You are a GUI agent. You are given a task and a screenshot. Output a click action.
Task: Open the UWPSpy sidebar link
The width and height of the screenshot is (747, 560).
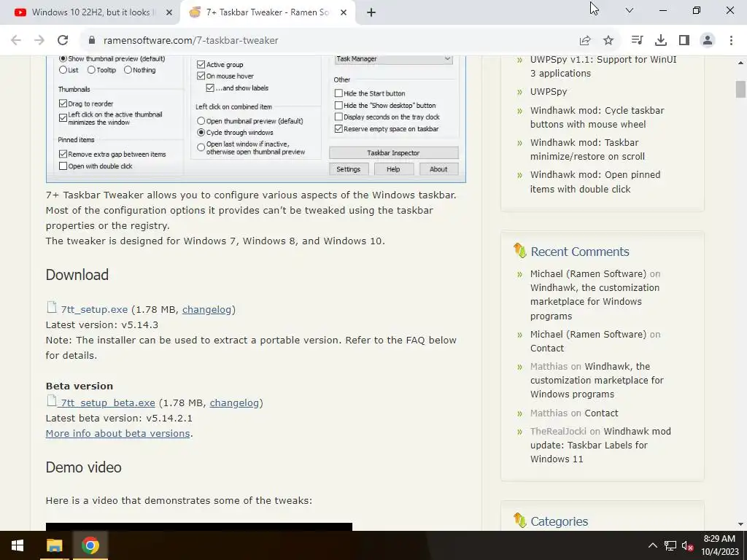[549, 91]
